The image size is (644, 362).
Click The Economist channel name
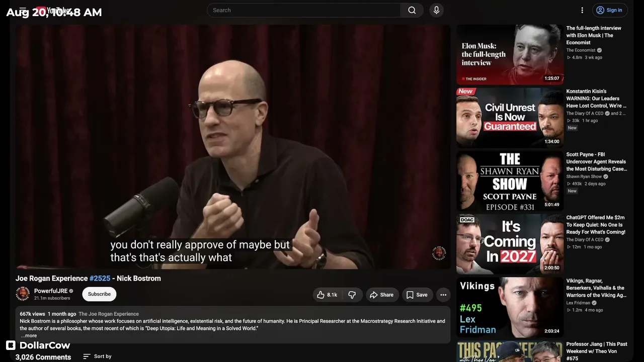point(581,50)
